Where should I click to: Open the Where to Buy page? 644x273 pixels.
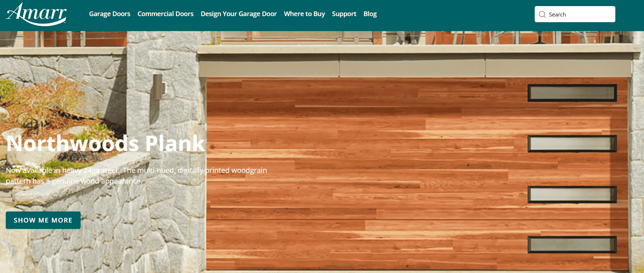pyautogui.click(x=304, y=14)
